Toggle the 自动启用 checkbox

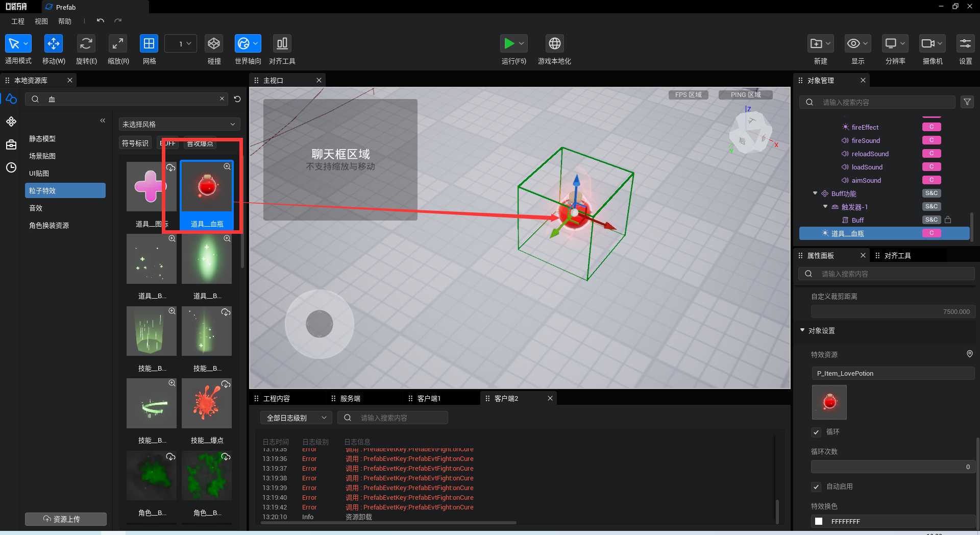816,487
